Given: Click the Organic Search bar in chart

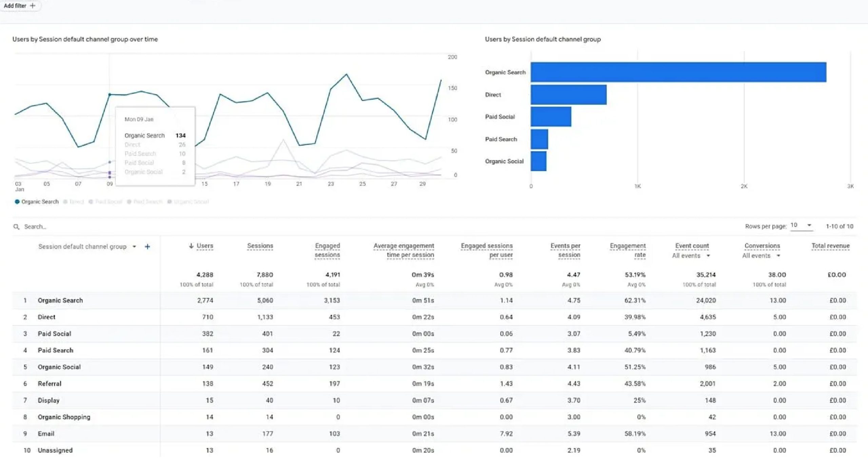Looking at the screenshot, I should (x=678, y=72).
